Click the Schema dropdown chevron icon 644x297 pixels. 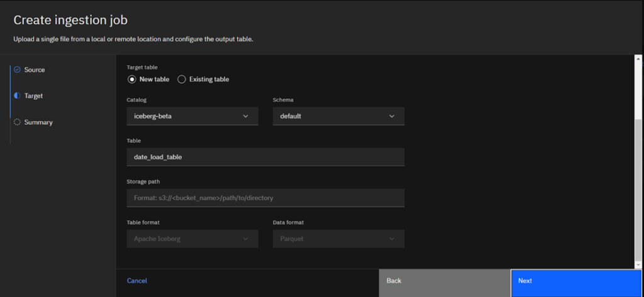(392, 116)
